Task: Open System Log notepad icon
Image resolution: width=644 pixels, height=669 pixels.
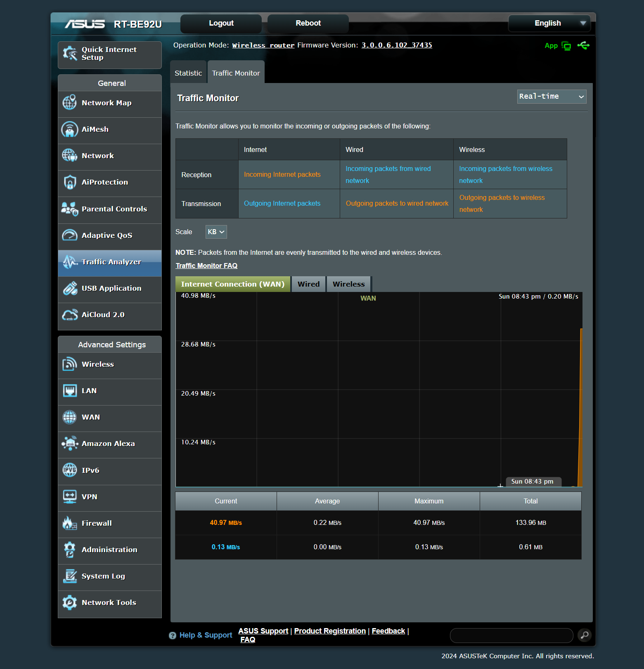Action: tap(70, 576)
